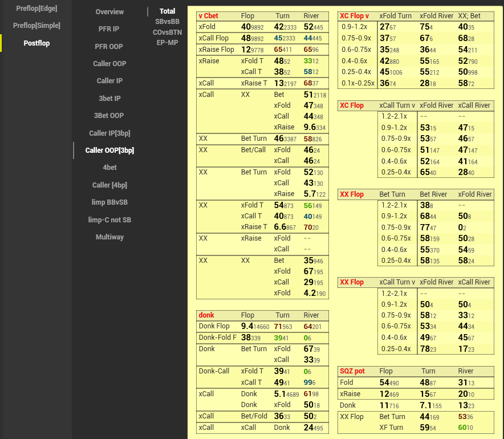This screenshot has height=439, width=504.
Task: Select the 3bet IP report
Action: click(x=109, y=99)
